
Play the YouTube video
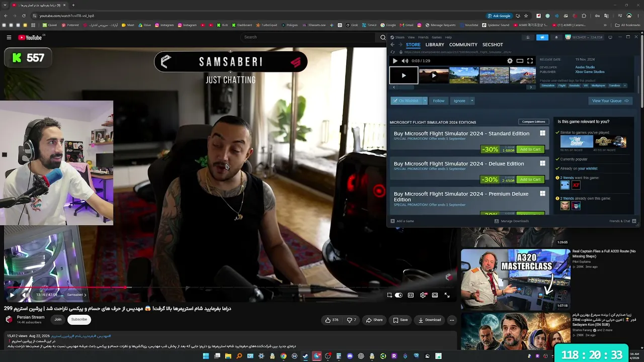click(12, 295)
